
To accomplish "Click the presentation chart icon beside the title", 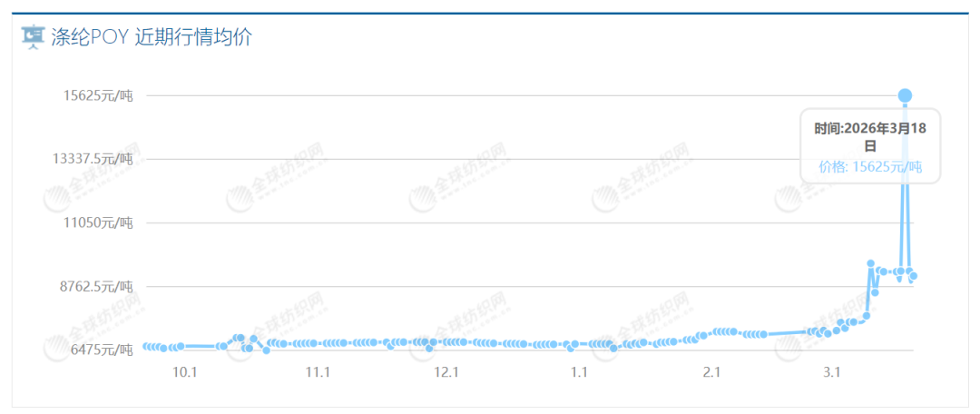I will [x=33, y=37].
